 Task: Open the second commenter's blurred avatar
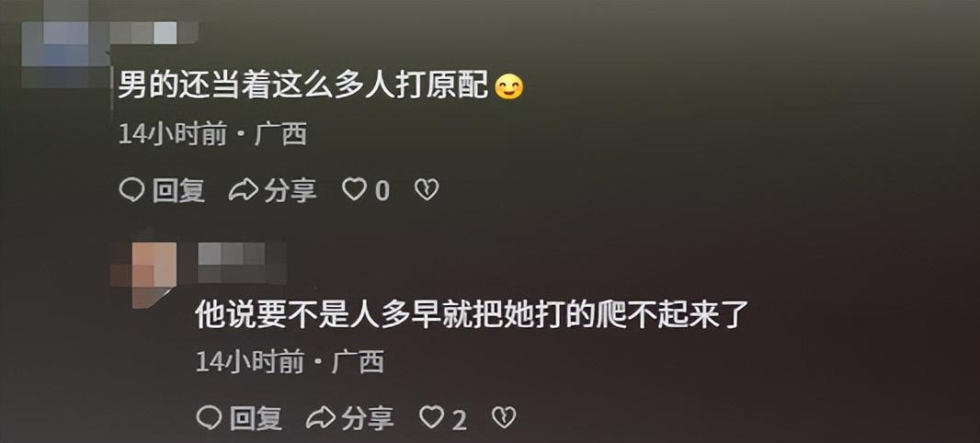click(145, 274)
